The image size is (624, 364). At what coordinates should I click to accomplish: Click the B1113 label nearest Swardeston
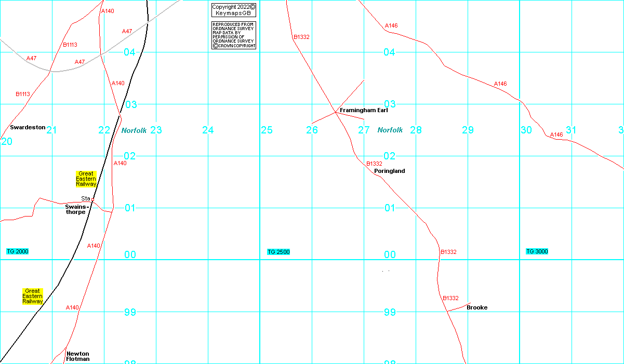(22, 94)
